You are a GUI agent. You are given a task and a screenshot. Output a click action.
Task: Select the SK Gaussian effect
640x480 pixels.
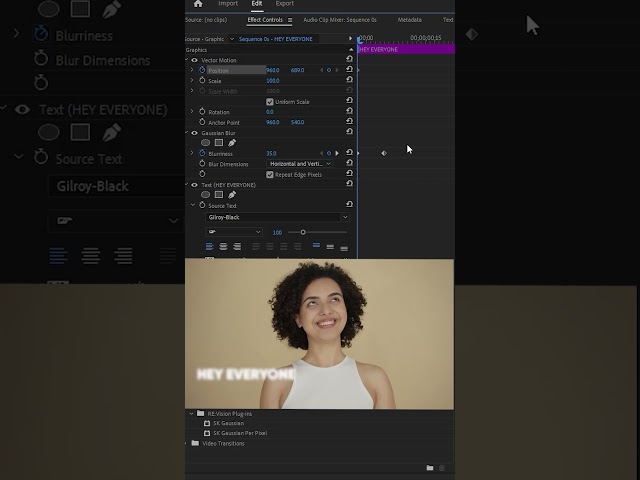click(228, 423)
